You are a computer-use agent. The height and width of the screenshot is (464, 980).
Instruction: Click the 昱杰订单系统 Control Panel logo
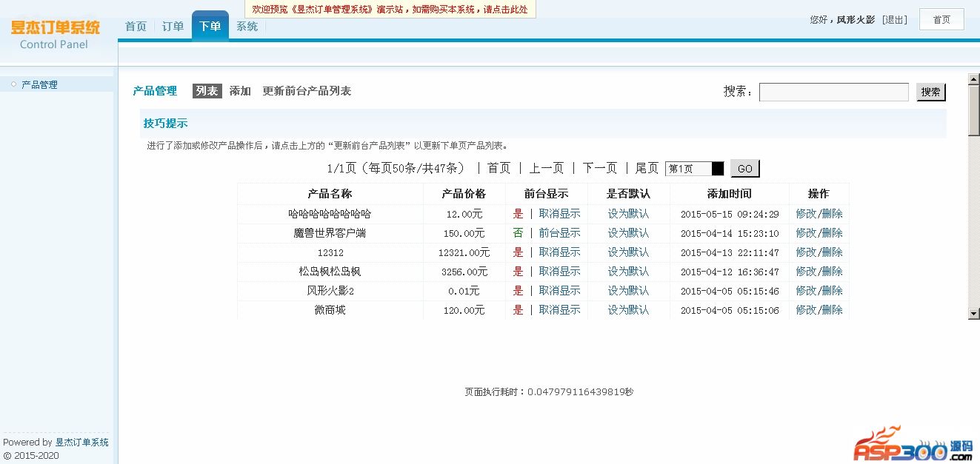point(56,34)
